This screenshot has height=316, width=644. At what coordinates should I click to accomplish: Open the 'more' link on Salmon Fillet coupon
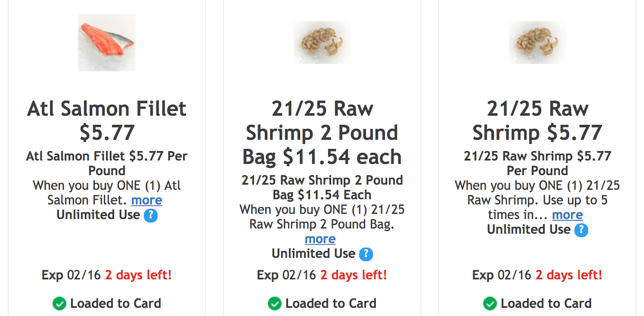point(146,200)
